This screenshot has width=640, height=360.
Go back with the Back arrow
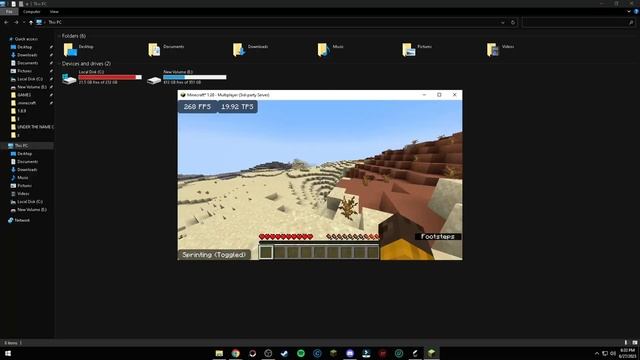pyautogui.click(x=6, y=22)
